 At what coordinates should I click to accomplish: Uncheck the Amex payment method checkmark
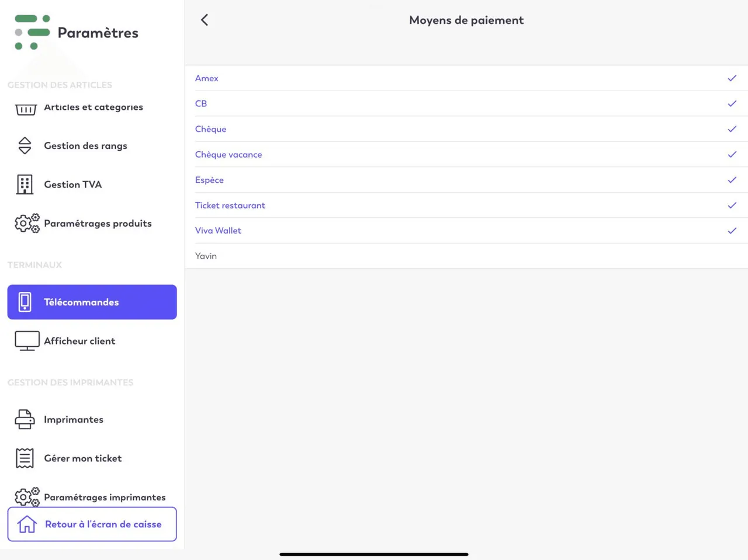coord(732,78)
